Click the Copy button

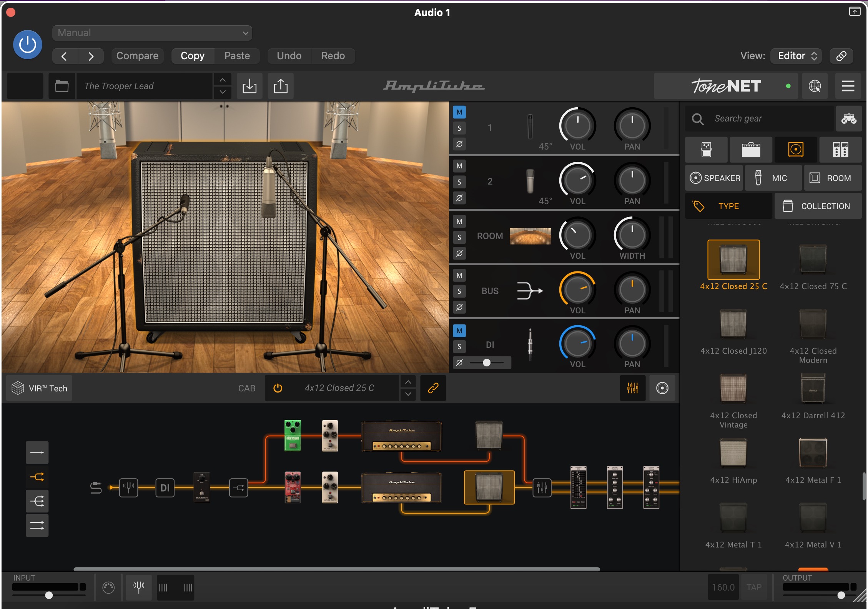[193, 56]
